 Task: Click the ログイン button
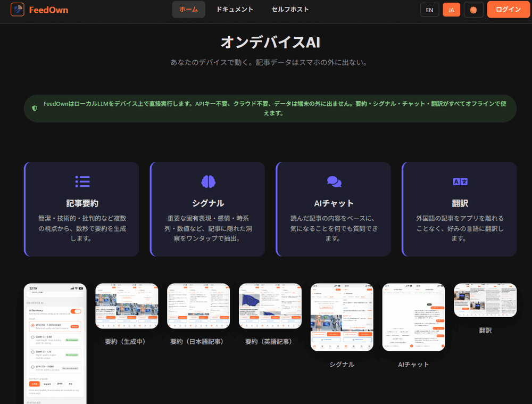click(508, 10)
